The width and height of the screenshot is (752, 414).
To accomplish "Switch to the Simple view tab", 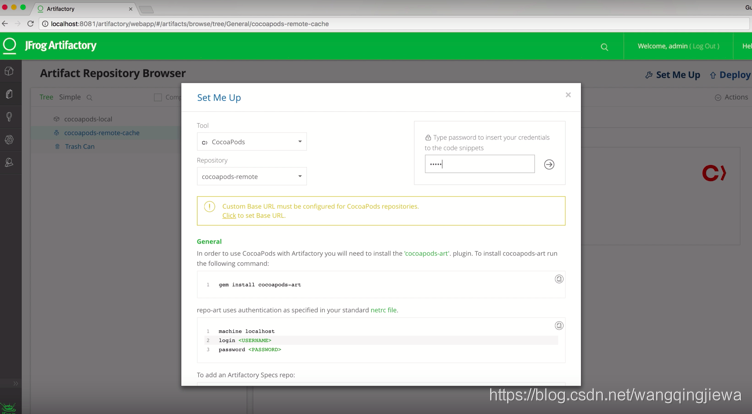I will pyautogui.click(x=70, y=97).
